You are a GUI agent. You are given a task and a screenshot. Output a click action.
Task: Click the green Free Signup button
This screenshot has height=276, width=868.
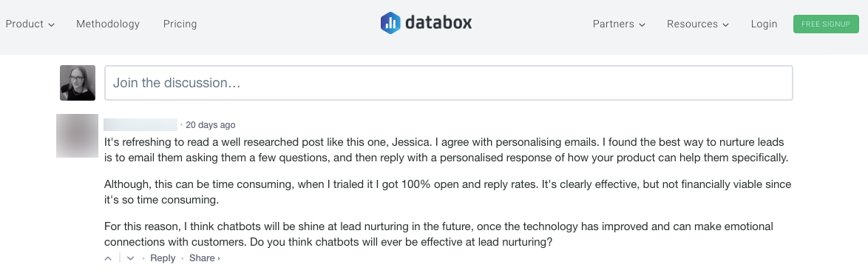tap(826, 24)
